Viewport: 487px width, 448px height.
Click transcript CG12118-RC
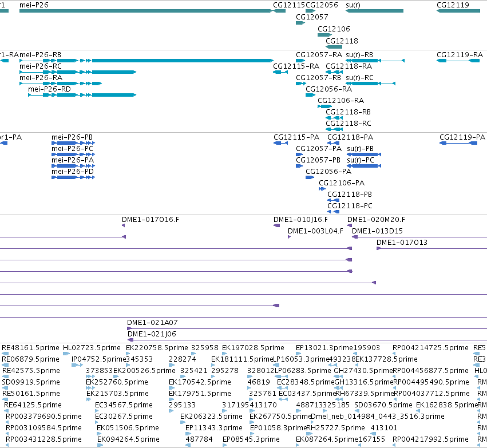tap(334, 129)
